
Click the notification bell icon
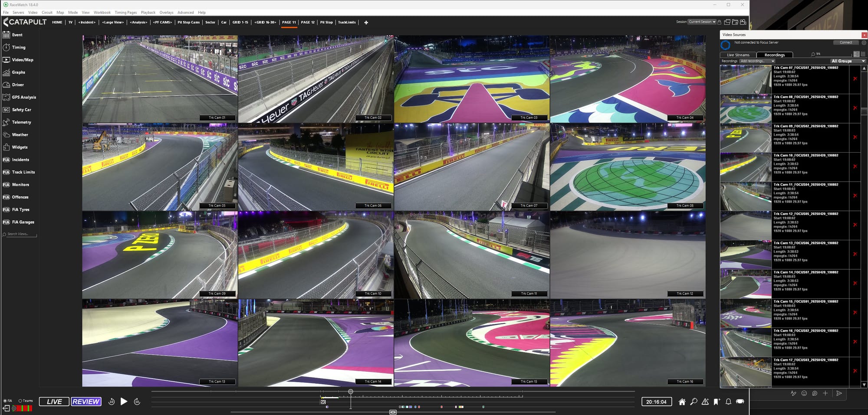(x=728, y=402)
